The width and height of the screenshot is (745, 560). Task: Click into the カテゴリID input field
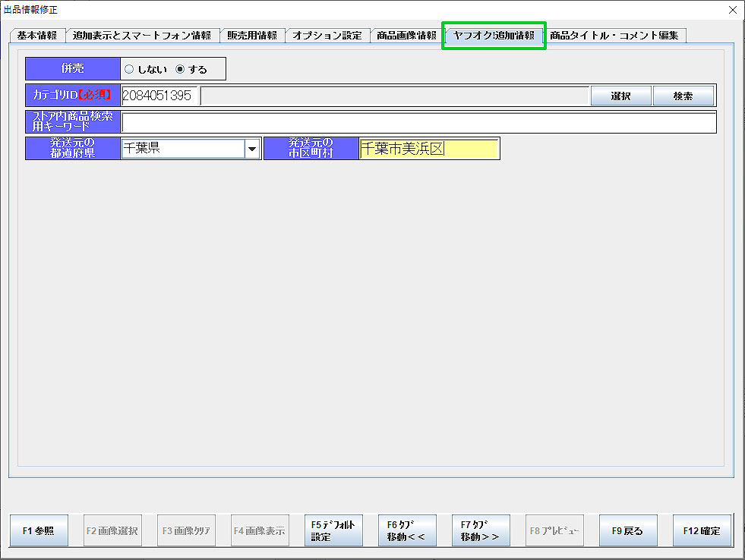coord(159,96)
